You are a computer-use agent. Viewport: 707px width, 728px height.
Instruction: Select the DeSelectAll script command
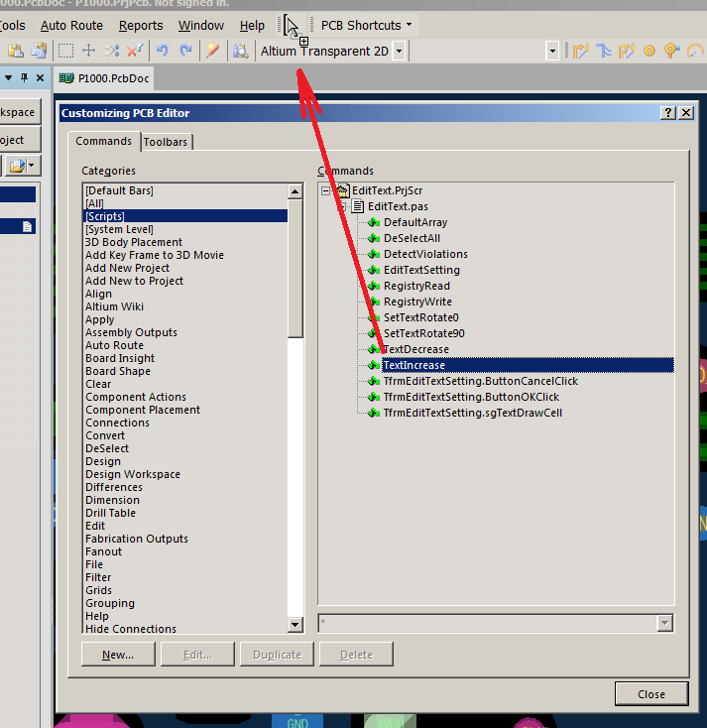412,238
